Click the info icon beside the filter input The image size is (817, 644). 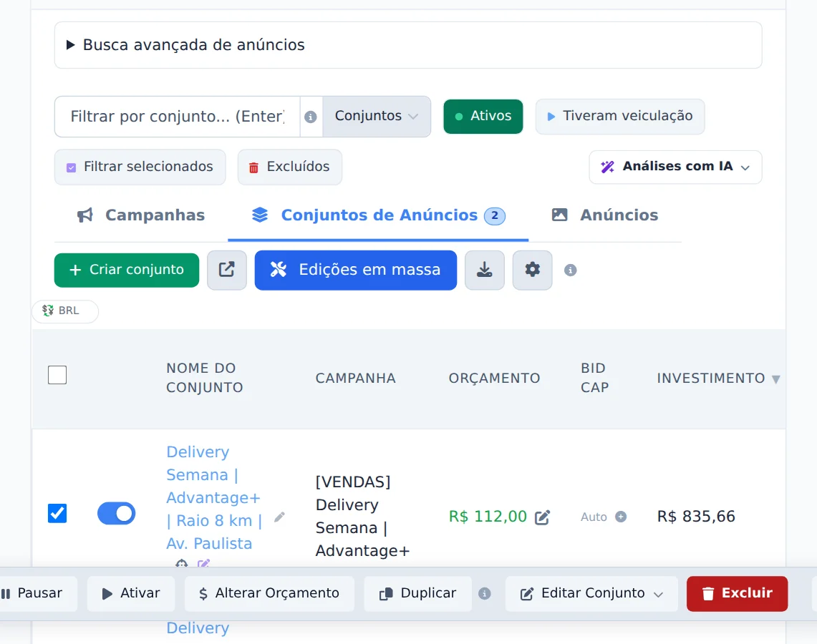click(x=311, y=117)
